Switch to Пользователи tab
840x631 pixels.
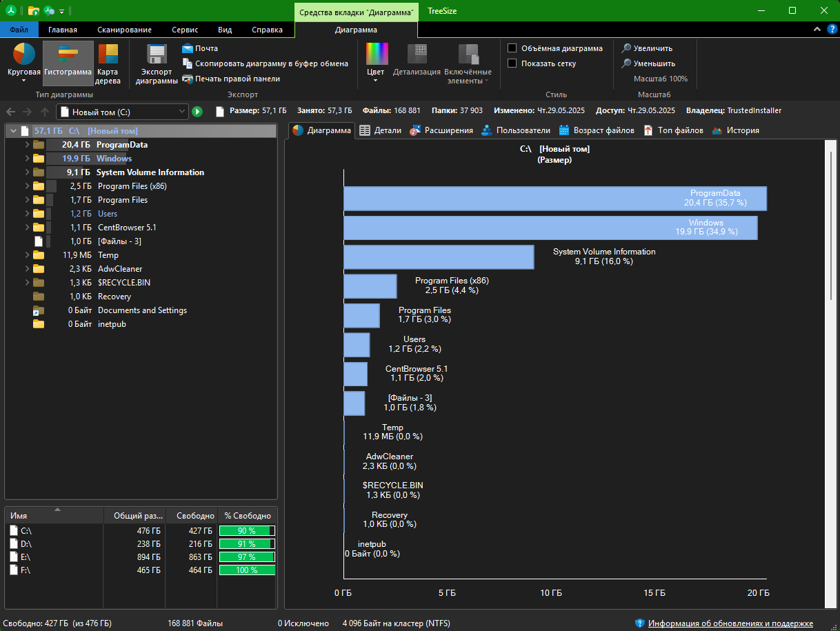(516, 130)
